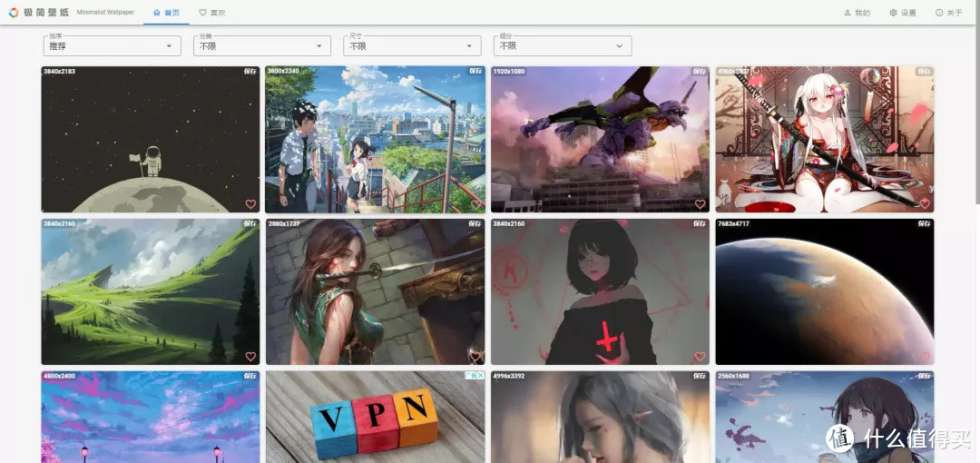Click 保存 on the 3800x2340 wallpaper

click(x=475, y=72)
